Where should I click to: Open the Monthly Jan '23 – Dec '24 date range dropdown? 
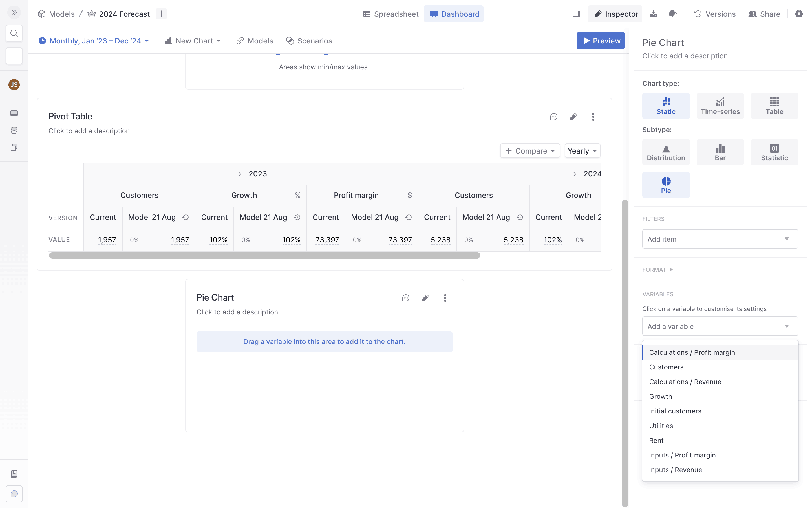tap(94, 41)
